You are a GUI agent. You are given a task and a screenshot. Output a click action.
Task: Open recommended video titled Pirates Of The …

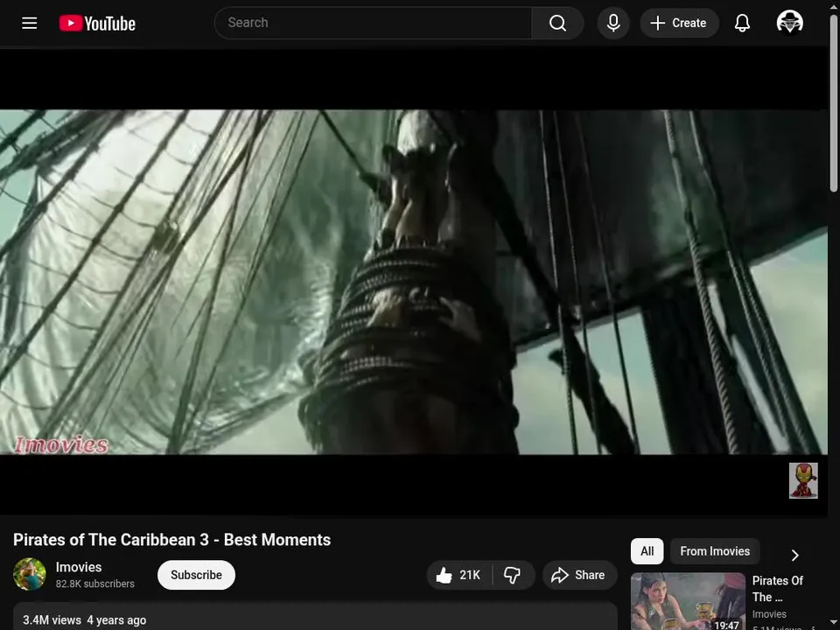click(x=777, y=589)
